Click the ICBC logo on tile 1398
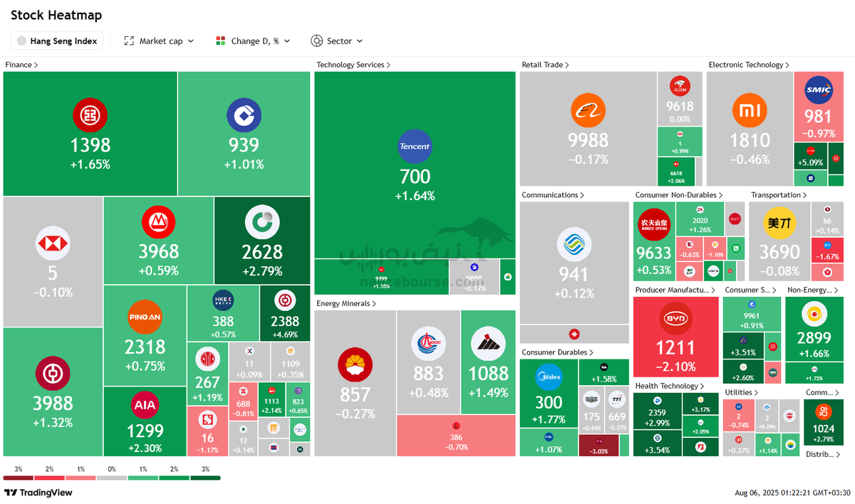The height and width of the screenshot is (504, 855). pyautogui.click(x=90, y=115)
